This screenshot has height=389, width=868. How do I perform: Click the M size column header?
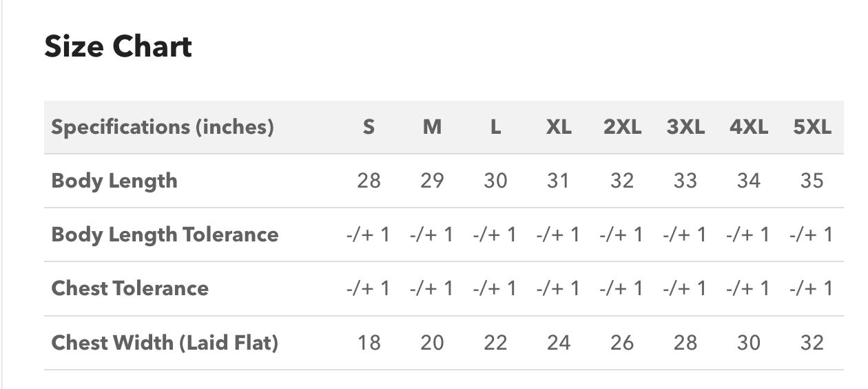pyautogui.click(x=432, y=127)
